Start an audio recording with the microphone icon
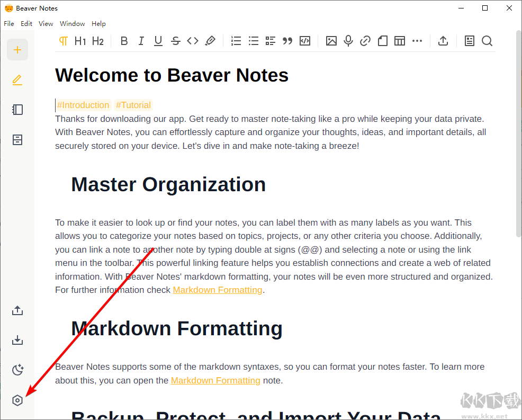 [x=348, y=41]
